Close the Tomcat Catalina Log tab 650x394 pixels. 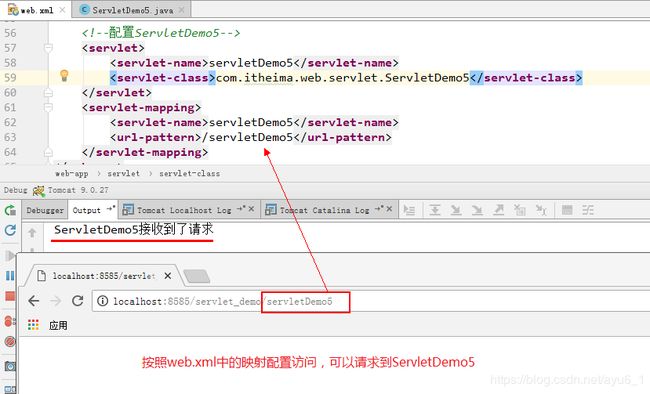click(x=389, y=209)
